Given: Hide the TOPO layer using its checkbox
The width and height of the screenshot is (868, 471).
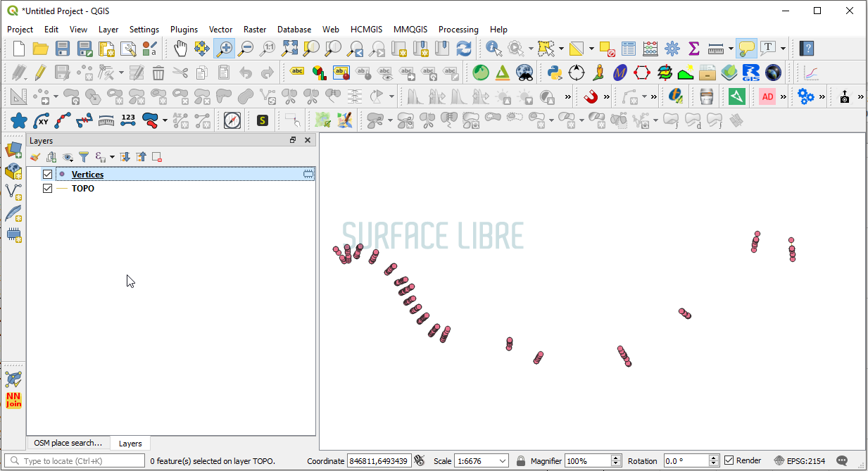Looking at the screenshot, I should (48, 189).
